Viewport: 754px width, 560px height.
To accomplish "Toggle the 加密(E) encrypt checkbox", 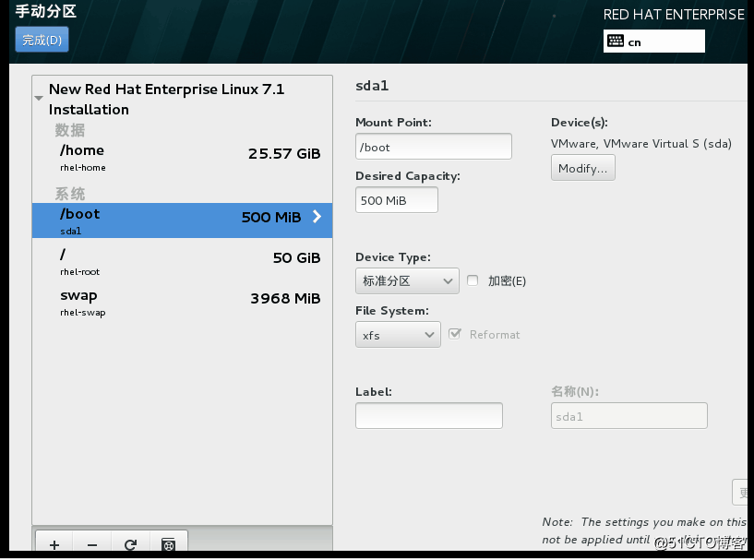I will 473,280.
